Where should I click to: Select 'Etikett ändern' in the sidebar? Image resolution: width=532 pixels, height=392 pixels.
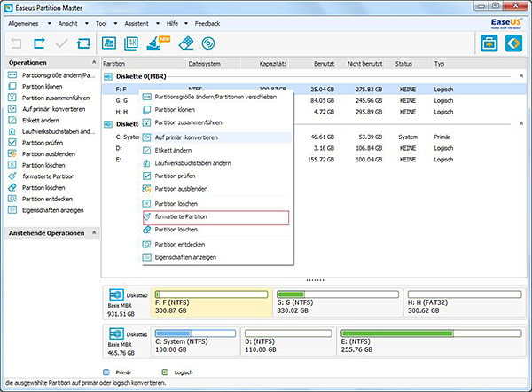(34, 120)
